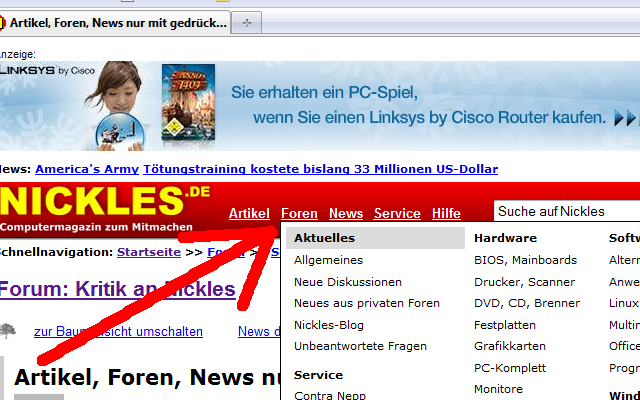The height and width of the screenshot is (400, 640).
Task: Open the Foren navigation menu
Action: coord(299,213)
